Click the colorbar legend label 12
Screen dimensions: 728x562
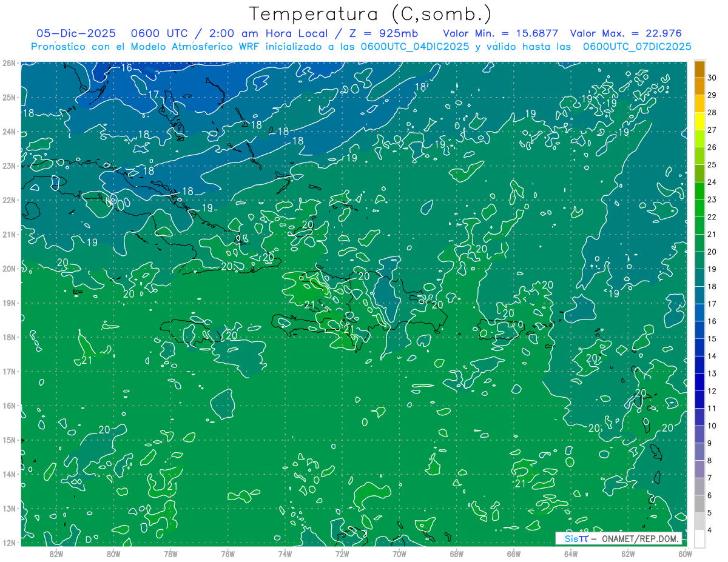tap(712, 391)
